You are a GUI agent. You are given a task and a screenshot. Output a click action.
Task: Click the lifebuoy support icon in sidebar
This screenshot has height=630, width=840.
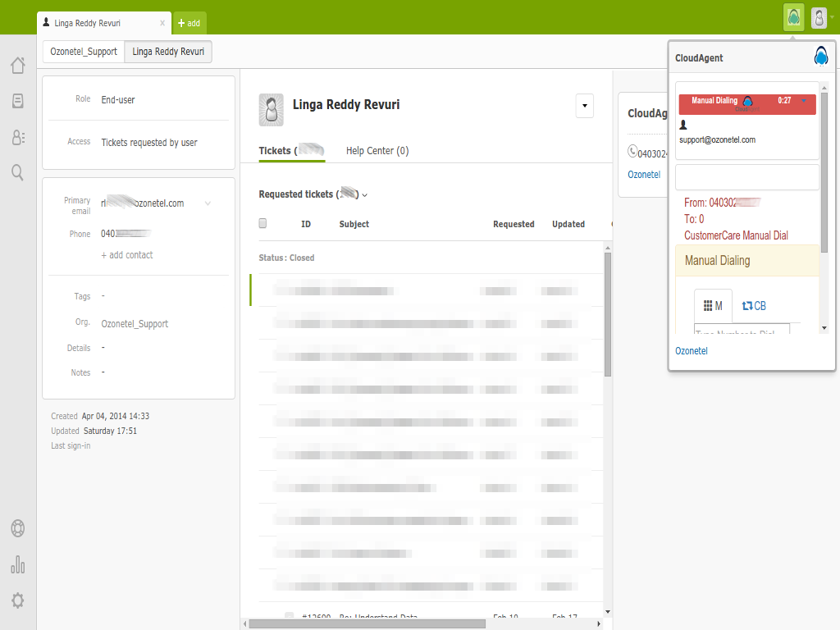point(17,528)
